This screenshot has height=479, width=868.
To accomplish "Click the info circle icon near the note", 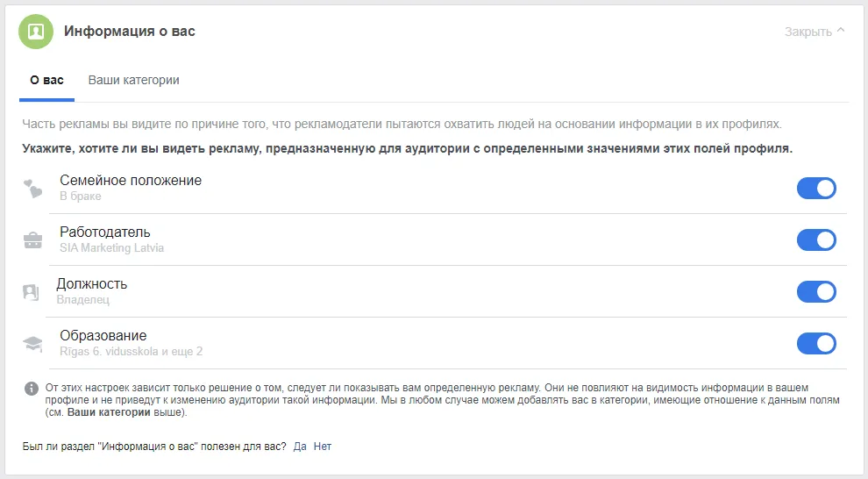I will pyautogui.click(x=31, y=388).
